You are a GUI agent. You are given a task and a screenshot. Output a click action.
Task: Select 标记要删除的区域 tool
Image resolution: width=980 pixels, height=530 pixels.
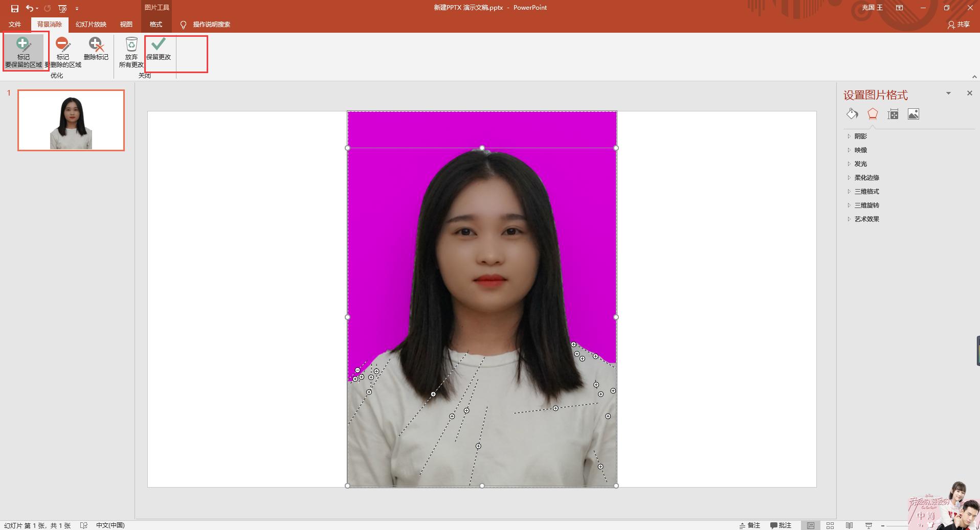[x=62, y=51]
